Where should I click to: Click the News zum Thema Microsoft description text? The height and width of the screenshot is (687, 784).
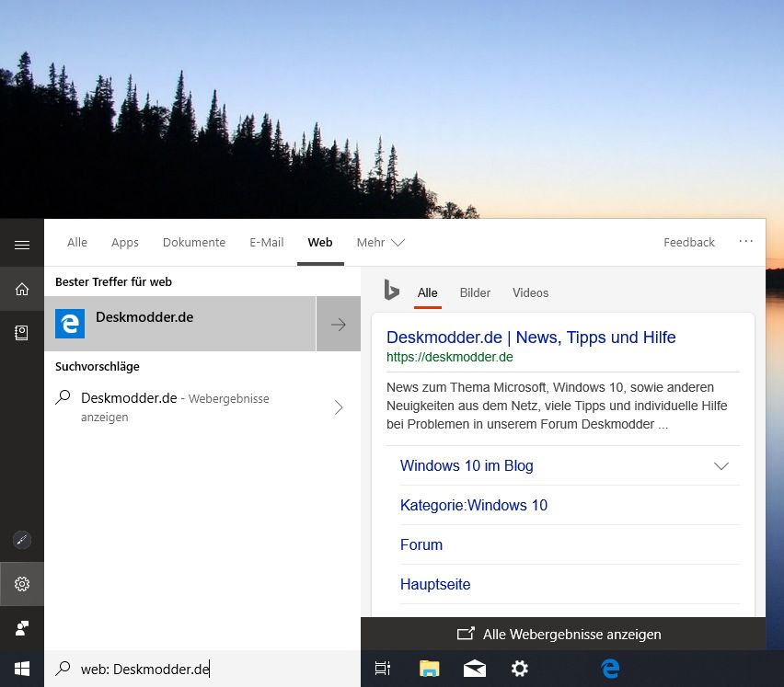click(x=557, y=406)
